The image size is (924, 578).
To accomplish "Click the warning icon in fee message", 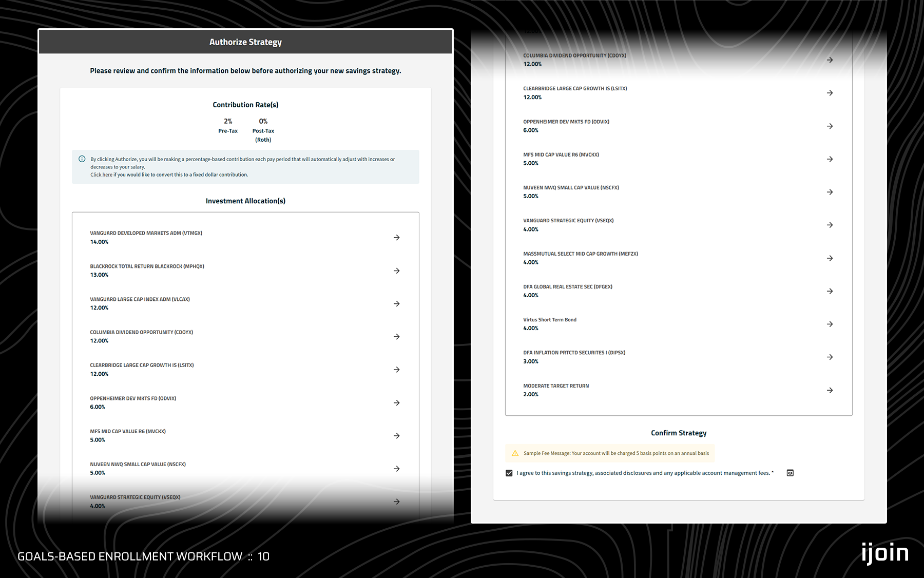I will [x=515, y=453].
